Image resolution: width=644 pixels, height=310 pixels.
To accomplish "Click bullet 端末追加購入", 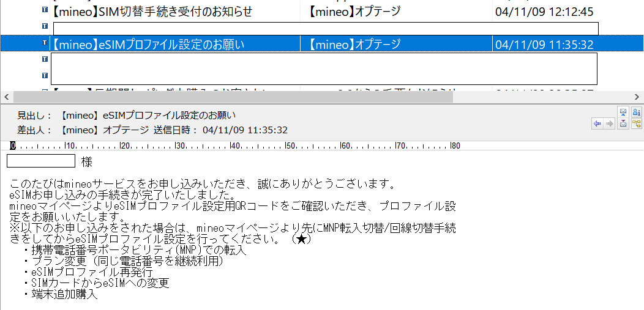I will (x=61, y=293).
